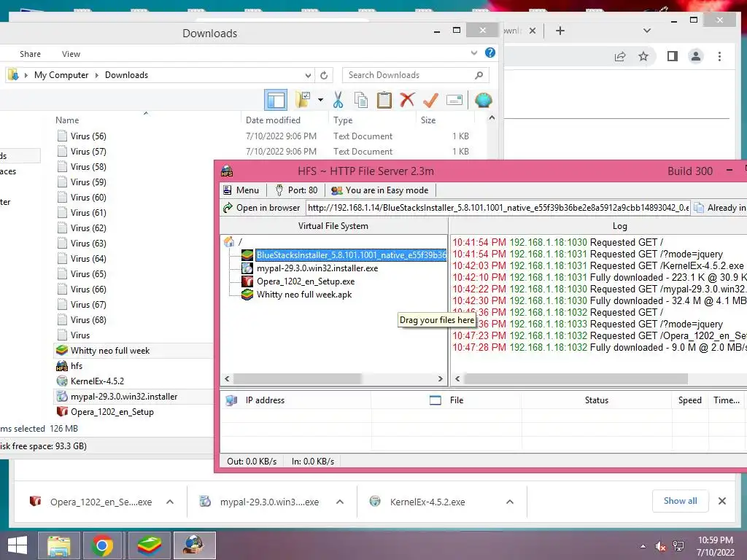Click the Status column header in HFS
The width and height of the screenshot is (747, 560).
[597, 400]
